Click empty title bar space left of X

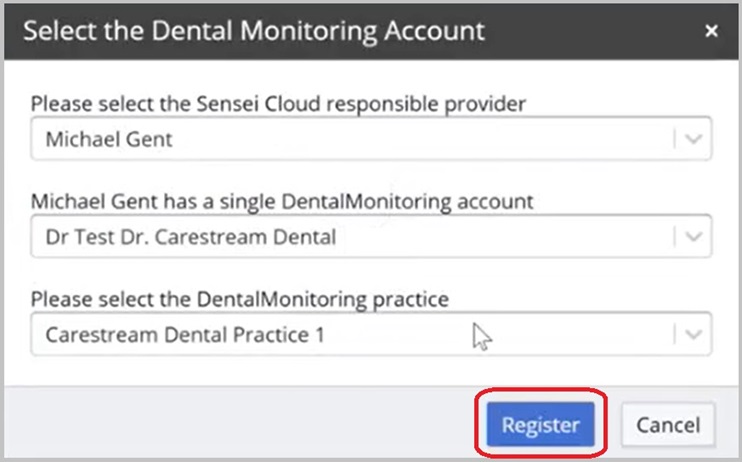pos(600,30)
